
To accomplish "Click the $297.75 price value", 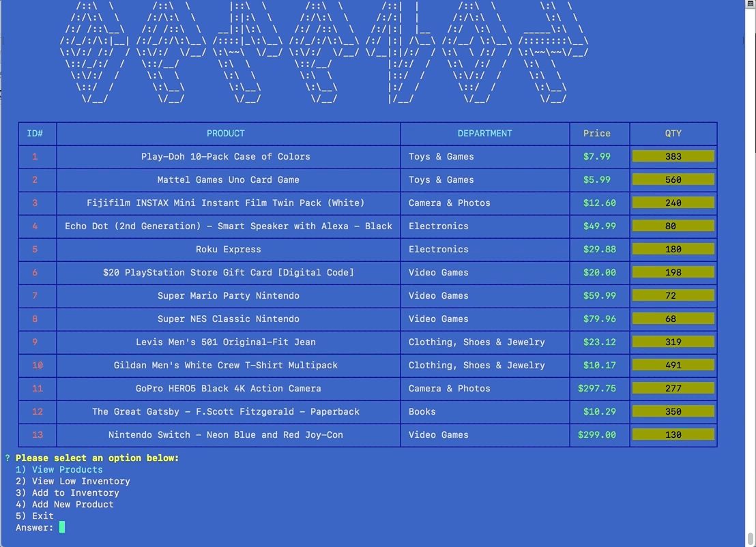I will (597, 388).
